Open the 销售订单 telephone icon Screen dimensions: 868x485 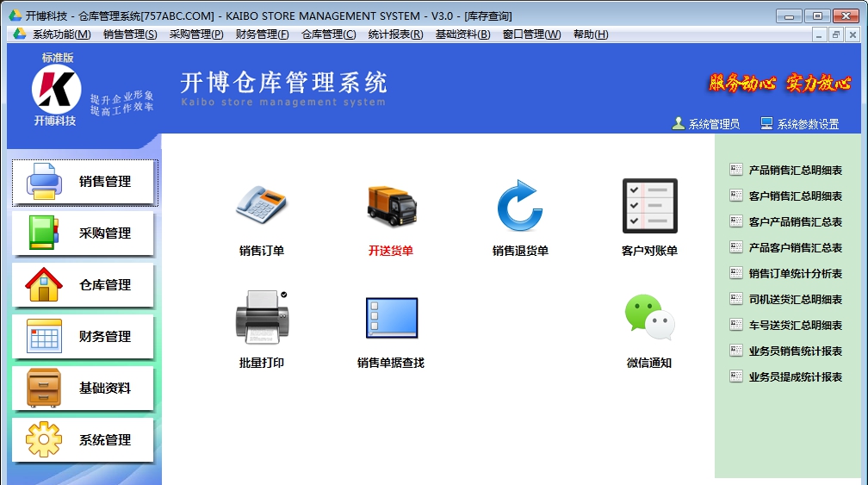point(261,204)
